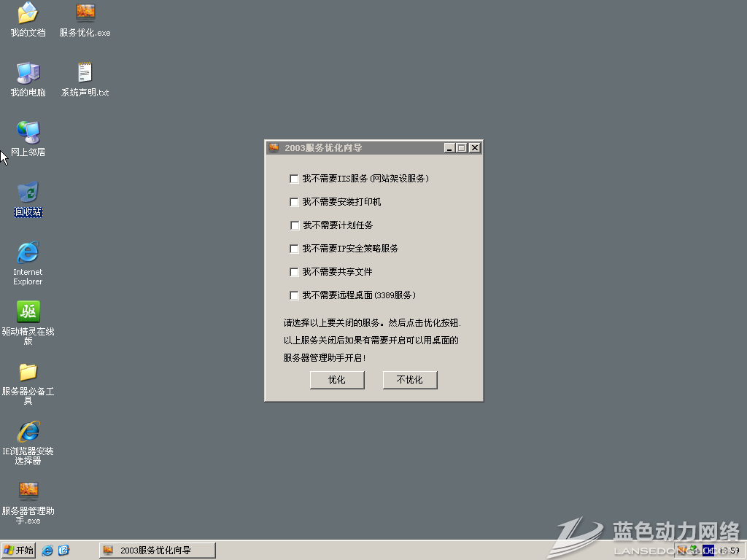This screenshot has height=560, width=747.
Task: Enable the 我不需要安装打印机 checkbox
Action: coord(295,202)
